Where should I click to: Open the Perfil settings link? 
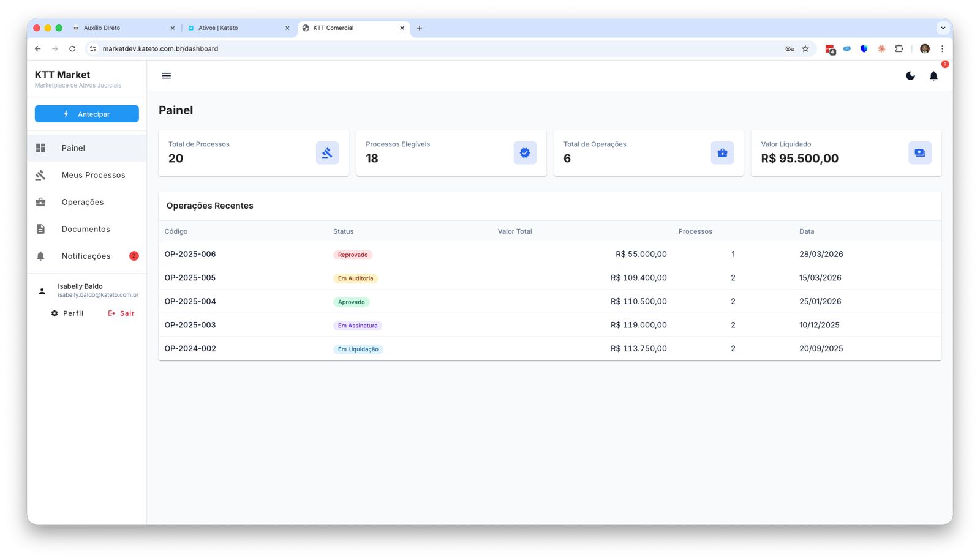coord(67,313)
